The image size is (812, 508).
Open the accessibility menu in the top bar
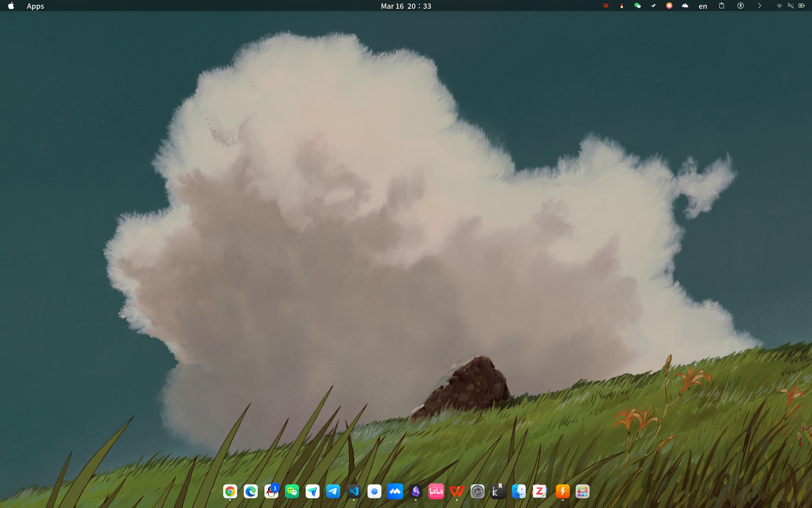coord(740,6)
